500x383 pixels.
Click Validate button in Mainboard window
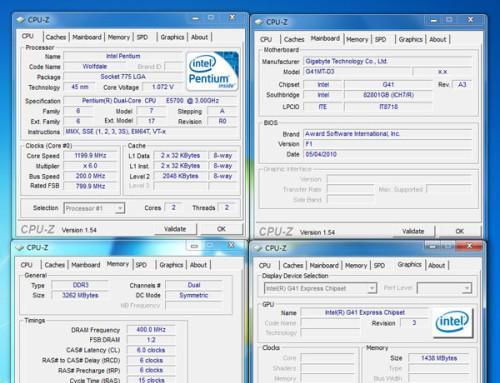[x=413, y=231]
